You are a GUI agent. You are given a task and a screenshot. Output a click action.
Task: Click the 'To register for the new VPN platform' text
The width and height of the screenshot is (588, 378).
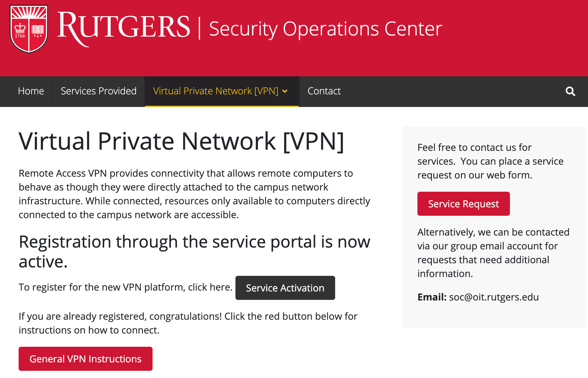coord(126,287)
